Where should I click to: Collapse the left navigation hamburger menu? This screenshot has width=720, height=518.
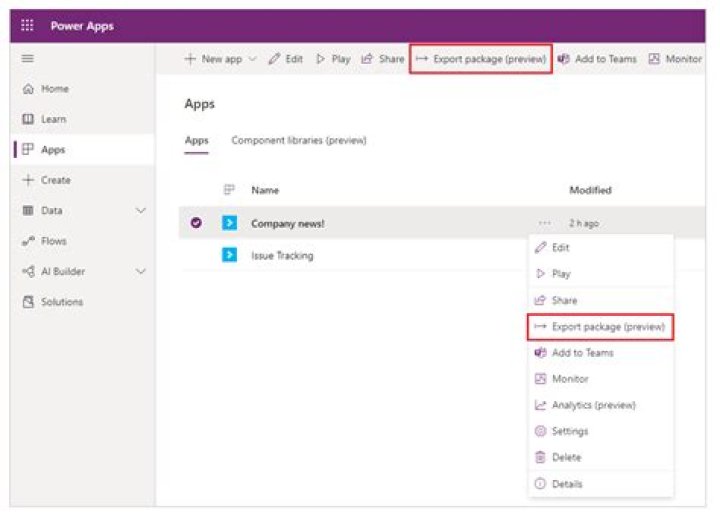point(28,58)
